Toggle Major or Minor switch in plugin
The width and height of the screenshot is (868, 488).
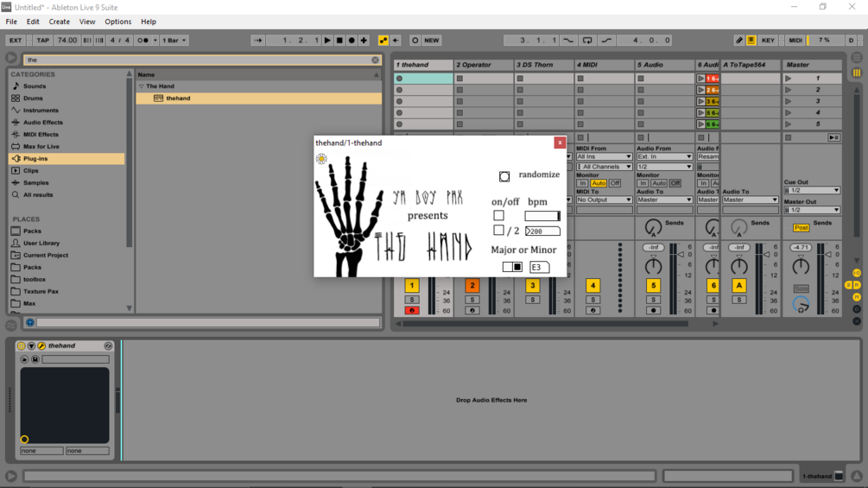click(x=512, y=267)
